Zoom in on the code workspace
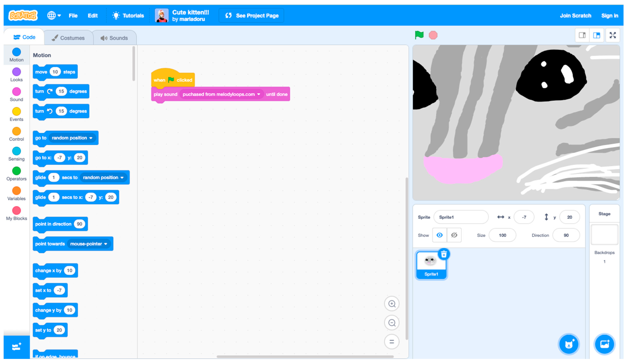Image resolution: width=626 pixels, height=364 pixels. 392,304
